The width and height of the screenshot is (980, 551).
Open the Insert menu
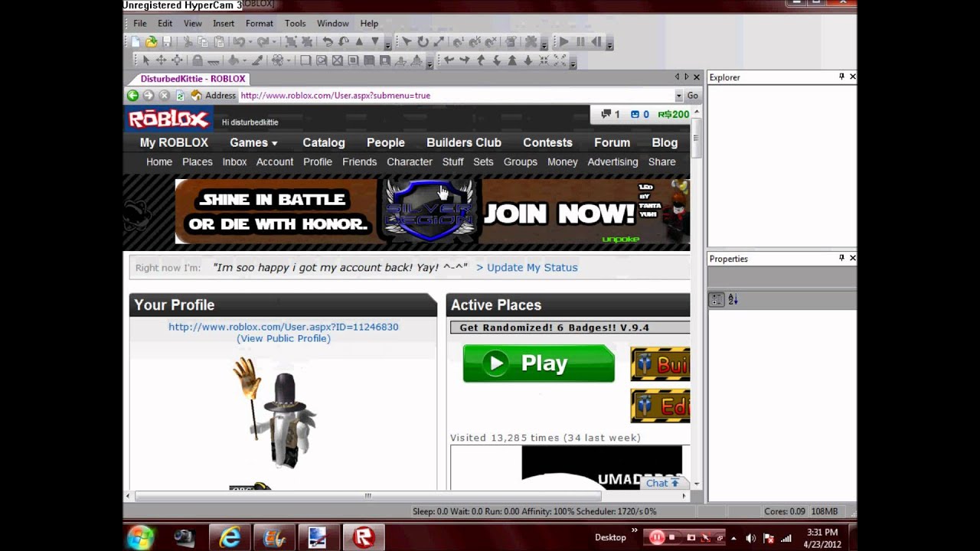click(224, 24)
